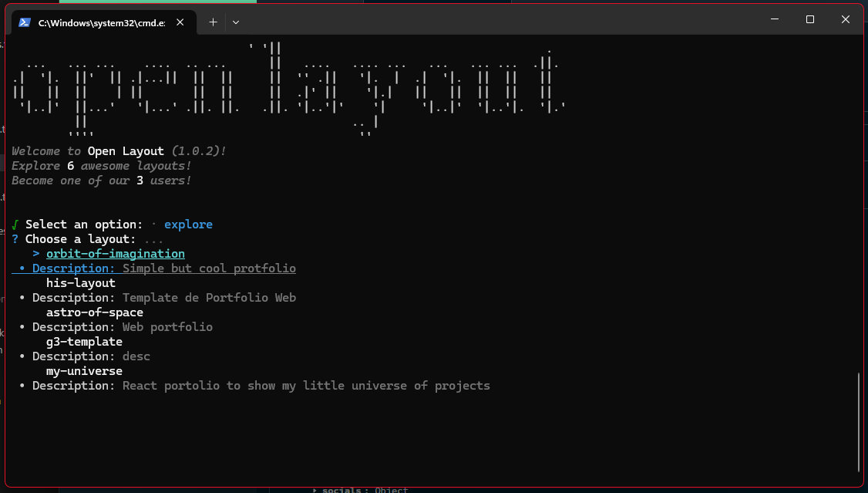
Task: Open the new tab dropdown chevron
Action: (x=235, y=22)
